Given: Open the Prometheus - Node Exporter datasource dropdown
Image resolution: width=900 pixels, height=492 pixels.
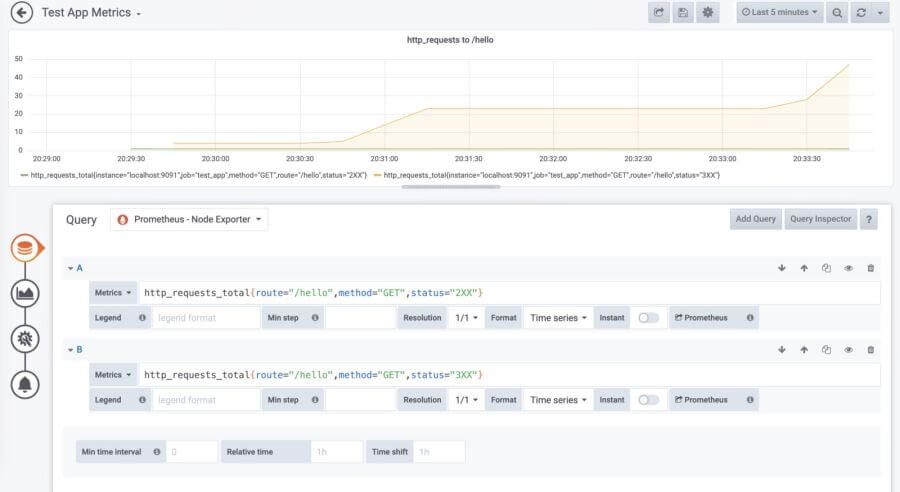Looking at the screenshot, I should pos(189,219).
